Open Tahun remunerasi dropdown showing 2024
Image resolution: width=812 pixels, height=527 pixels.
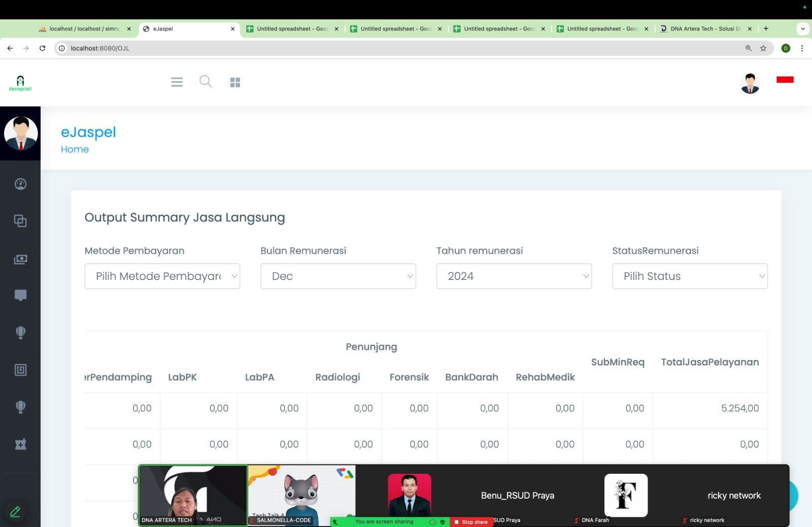click(514, 276)
